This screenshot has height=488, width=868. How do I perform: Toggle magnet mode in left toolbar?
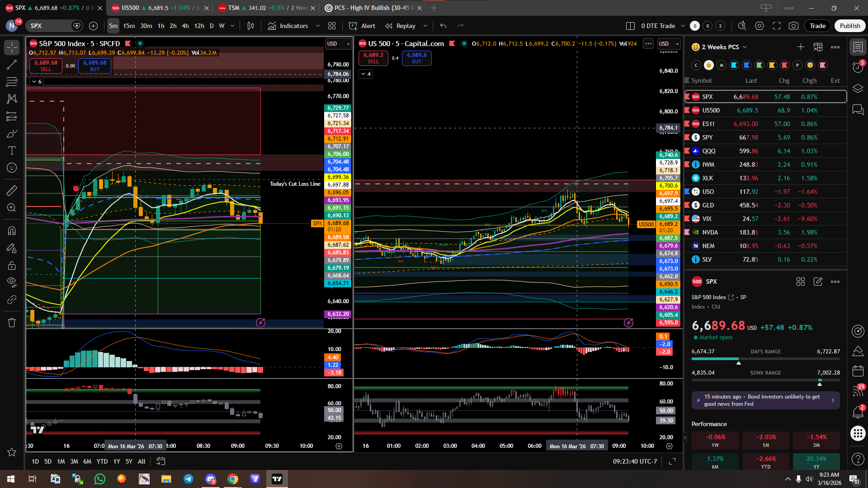pos(12,231)
